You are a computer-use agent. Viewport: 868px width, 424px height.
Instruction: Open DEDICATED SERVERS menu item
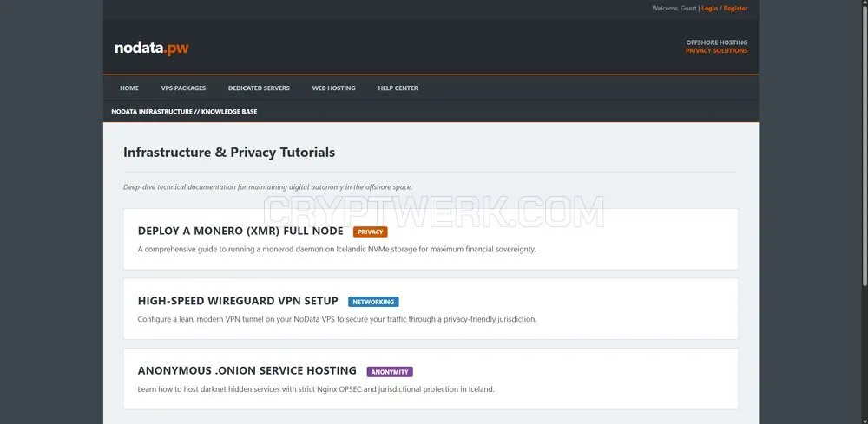[x=259, y=88]
